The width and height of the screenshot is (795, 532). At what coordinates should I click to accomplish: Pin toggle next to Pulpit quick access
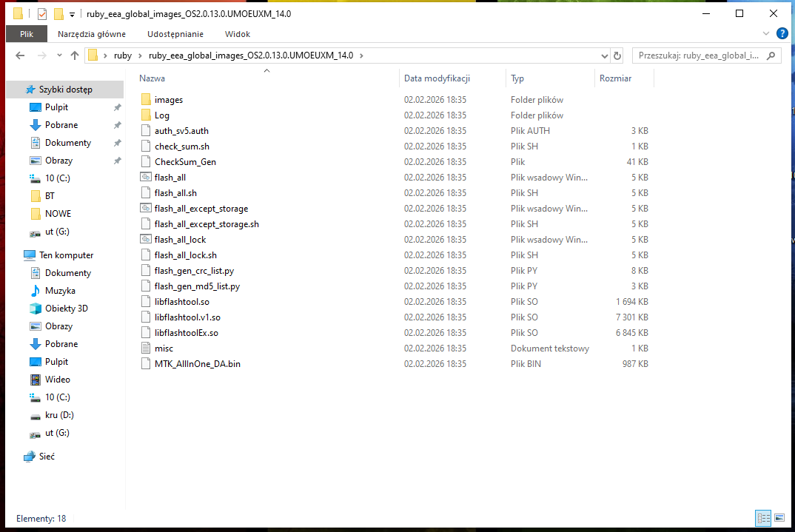[x=117, y=107]
